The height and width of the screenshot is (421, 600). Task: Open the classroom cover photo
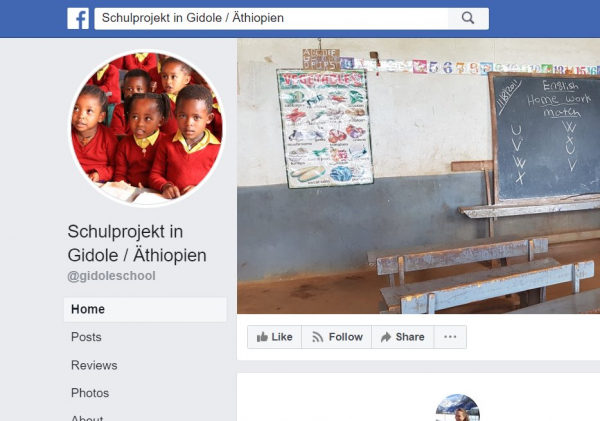(x=419, y=176)
